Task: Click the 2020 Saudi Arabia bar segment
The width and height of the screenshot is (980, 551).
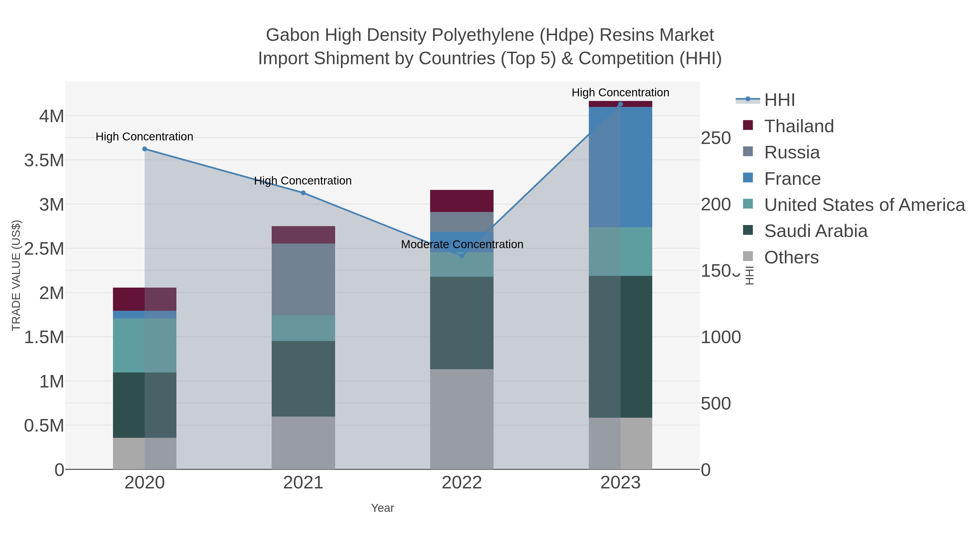Action: [x=145, y=405]
